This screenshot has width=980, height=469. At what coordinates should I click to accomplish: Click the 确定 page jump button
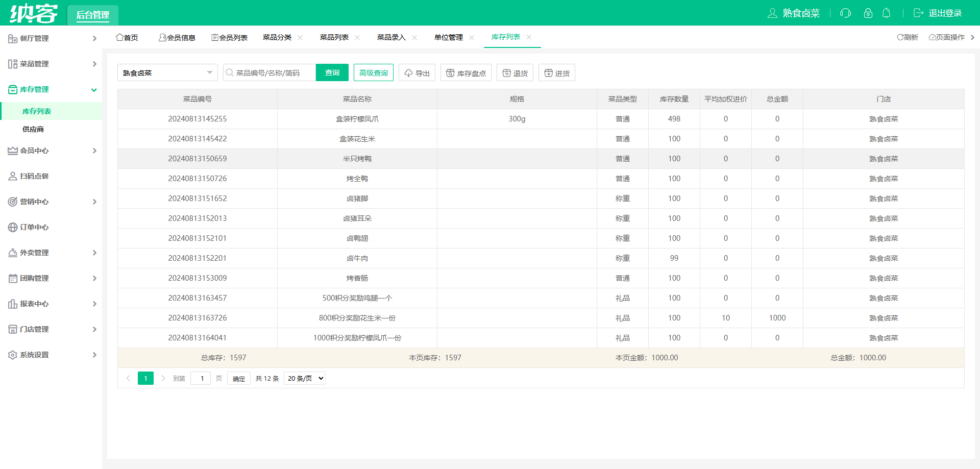click(x=239, y=378)
